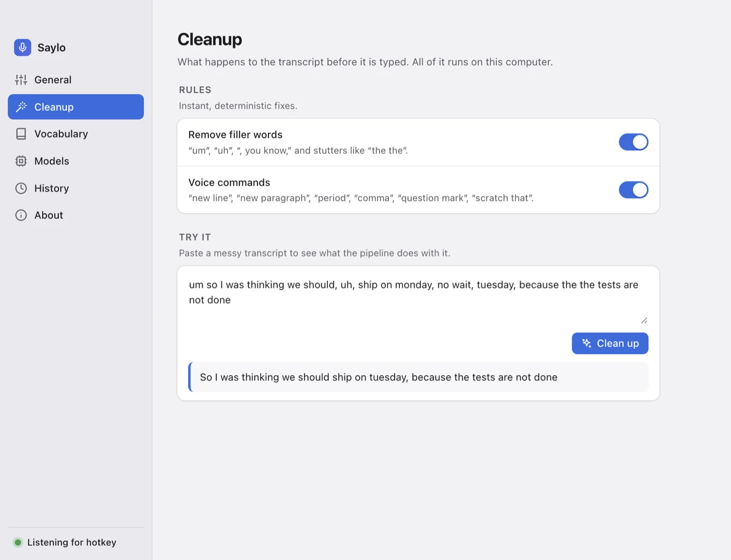Disable the Voice commands switch
The image size is (731, 560).
[x=633, y=190]
